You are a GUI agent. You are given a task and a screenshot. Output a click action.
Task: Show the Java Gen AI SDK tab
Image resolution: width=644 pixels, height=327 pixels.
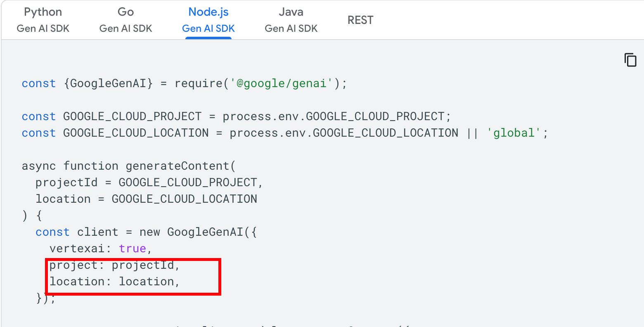click(x=291, y=20)
